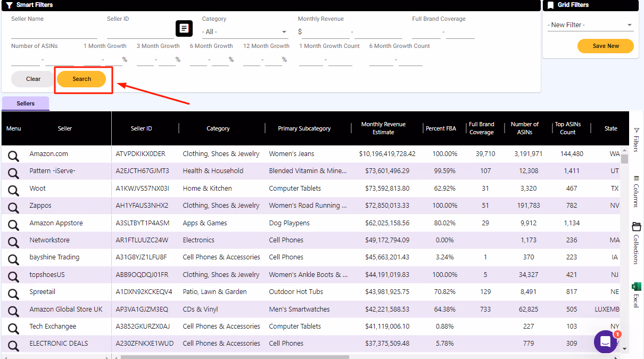Clear all smart filters
This screenshot has width=644, height=359.
click(x=33, y=79)
